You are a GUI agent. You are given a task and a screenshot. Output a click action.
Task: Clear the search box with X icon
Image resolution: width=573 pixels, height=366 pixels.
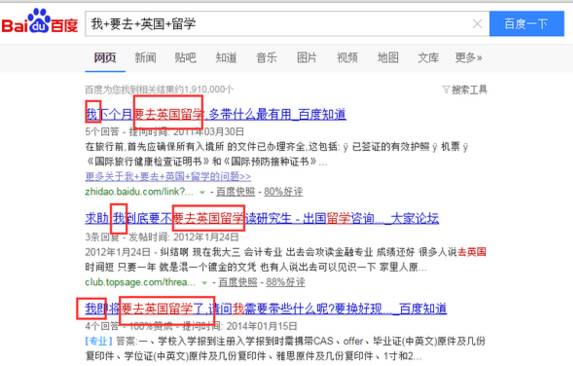(x=477, y=24)
